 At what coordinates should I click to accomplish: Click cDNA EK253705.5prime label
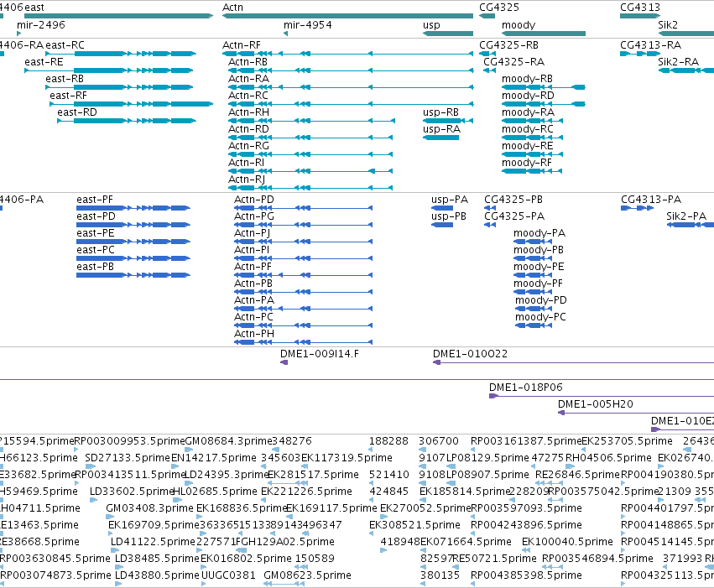coord(627,441)
